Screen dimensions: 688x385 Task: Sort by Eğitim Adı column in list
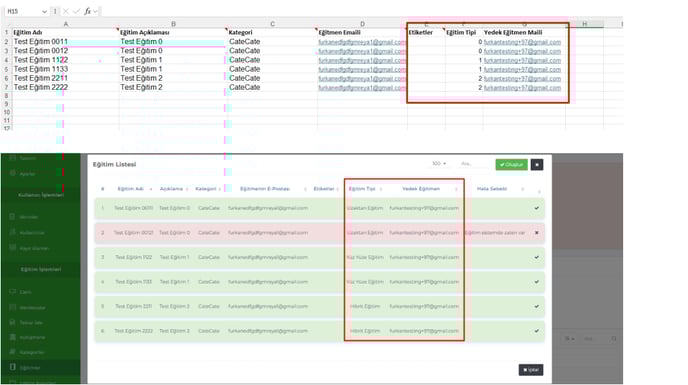point(134,189)
